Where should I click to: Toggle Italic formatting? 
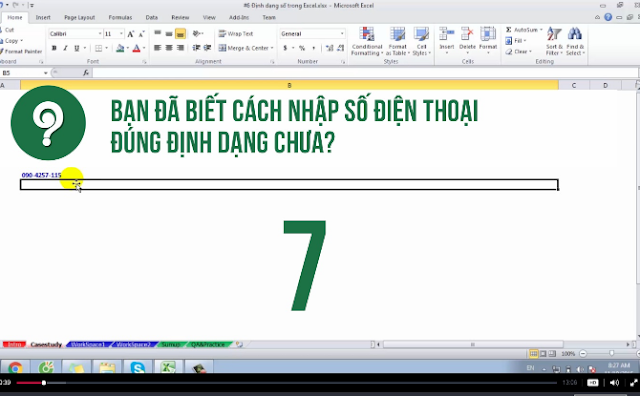click(x=65, y=48)
